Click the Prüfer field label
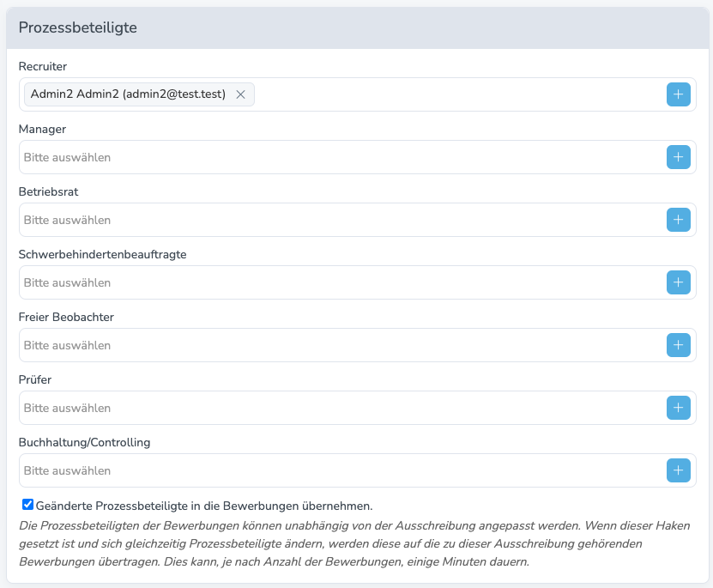Viewport: 713px width, 588px height. pos(35,379)
